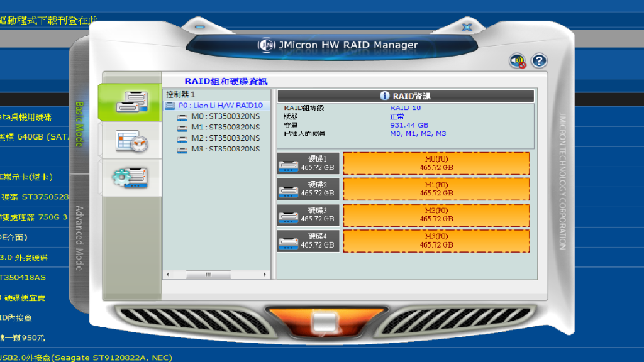
Task: Open the settings gear sidebar icon
Action: [130, 178]
